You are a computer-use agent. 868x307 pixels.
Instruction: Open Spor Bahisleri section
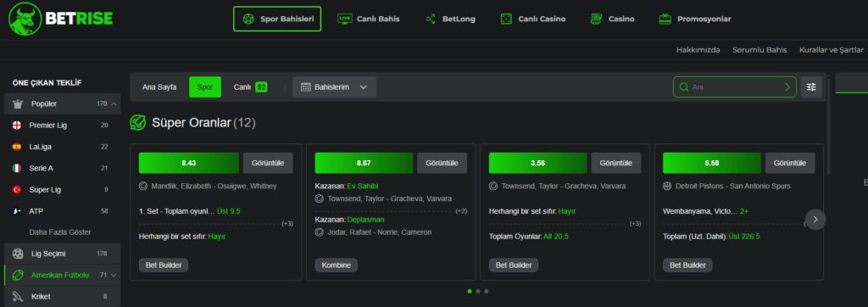[x=277, y=19]
